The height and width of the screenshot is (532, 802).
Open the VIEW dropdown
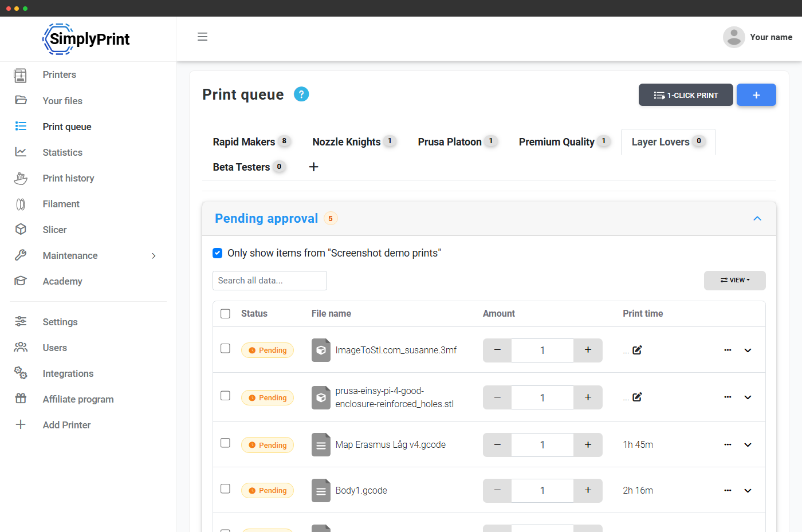click(x=735, y=280)
